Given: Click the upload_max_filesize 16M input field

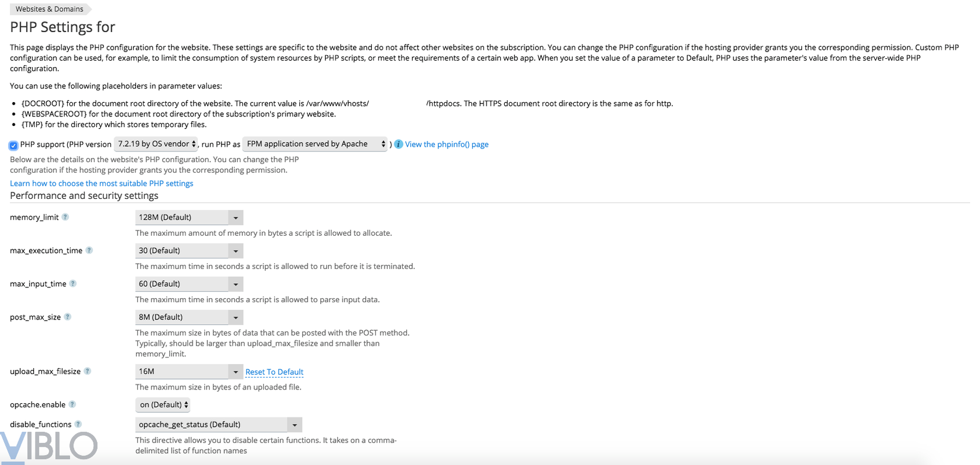Looking at the screenshot, I should click(182, 372).
